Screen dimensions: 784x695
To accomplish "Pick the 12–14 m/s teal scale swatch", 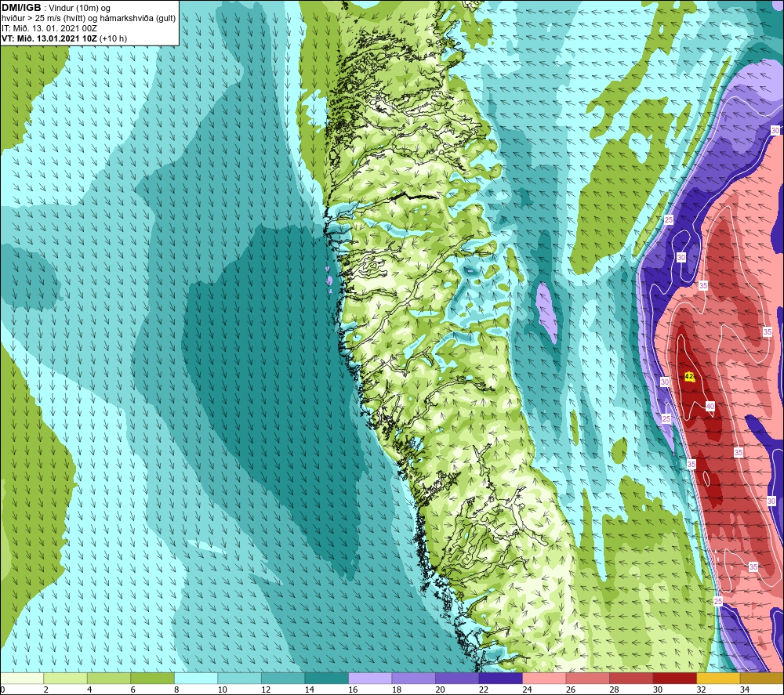I will [x=283, y=678].
